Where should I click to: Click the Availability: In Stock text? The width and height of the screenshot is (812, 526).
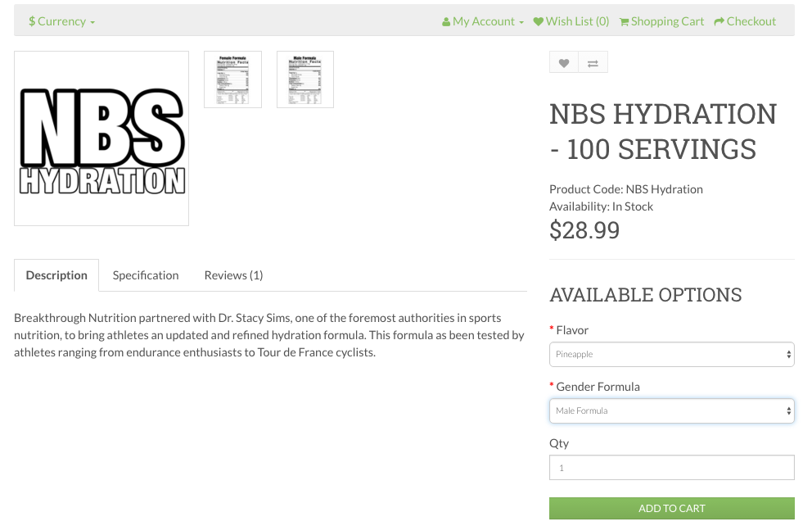602,206
